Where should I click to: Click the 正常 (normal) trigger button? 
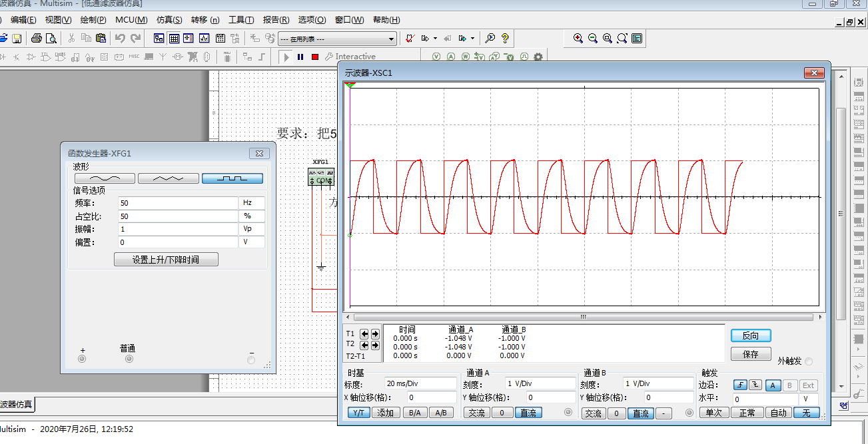(x=747, y=413)
